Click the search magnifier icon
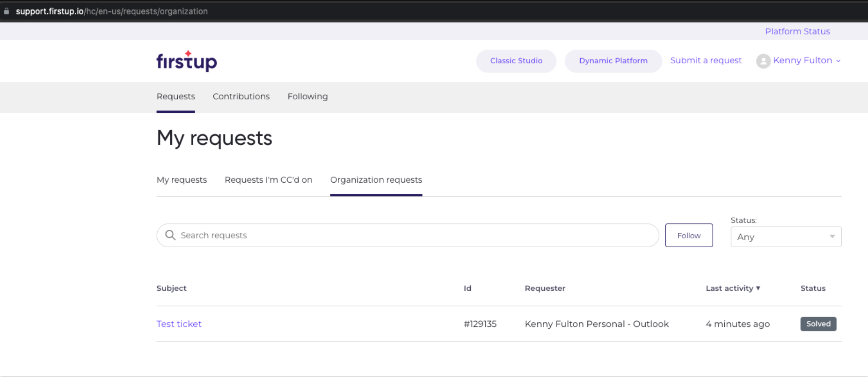The image size is (868, 377). (170, 235)
